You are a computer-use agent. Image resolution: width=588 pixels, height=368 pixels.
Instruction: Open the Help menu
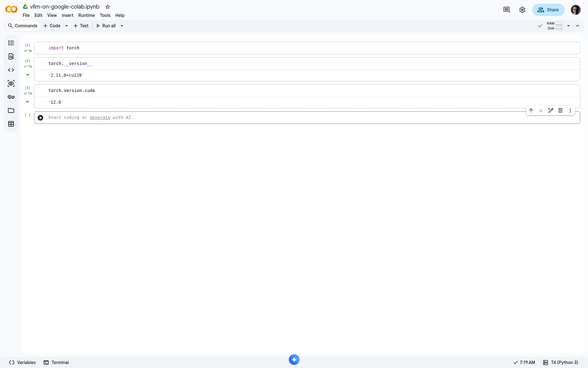click(x=120, y=15)
